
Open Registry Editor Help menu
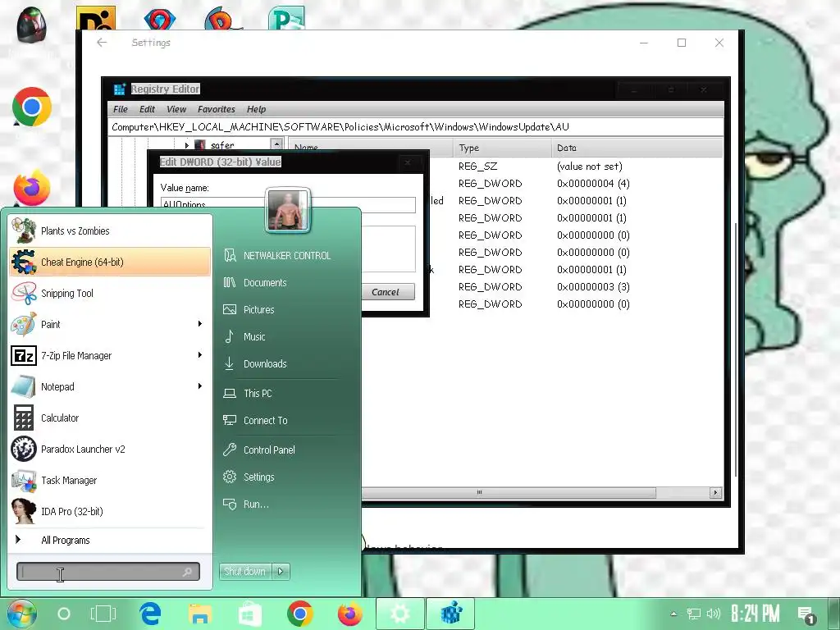point(256,109)
